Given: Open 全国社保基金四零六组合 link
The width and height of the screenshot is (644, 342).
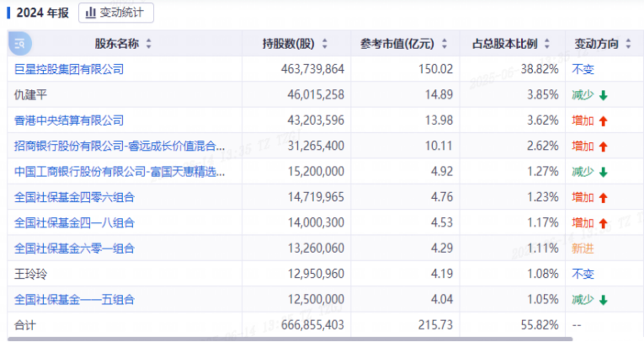Looking at the screenshot, I should (x=75, y=197).
